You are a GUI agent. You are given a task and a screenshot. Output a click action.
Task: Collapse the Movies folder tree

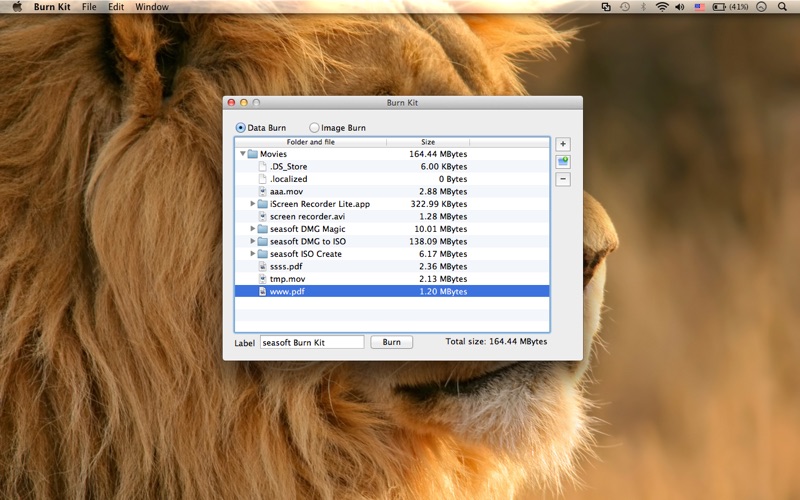(x=242, y=154)
